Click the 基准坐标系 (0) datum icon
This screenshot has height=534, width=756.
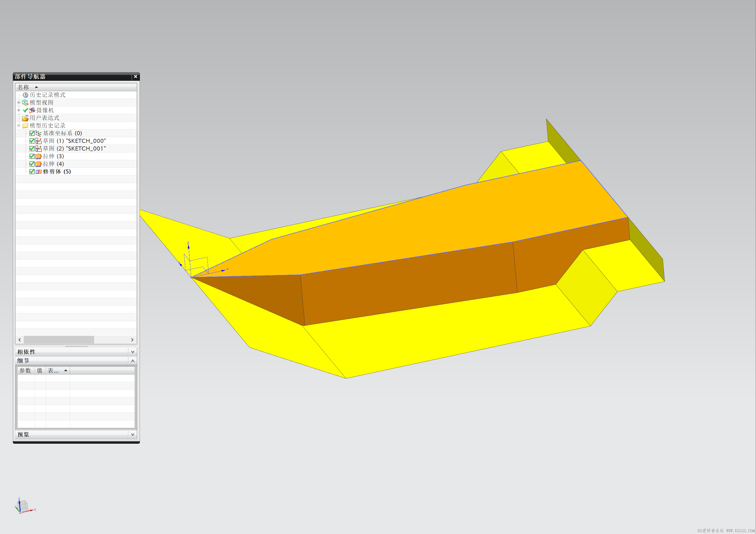(39, 133)
